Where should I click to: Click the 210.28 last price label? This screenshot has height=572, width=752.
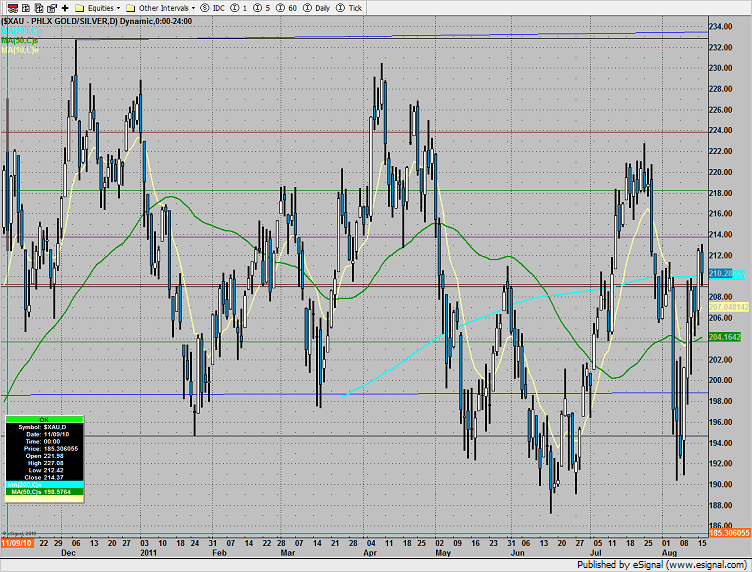[x=720, y=273]
